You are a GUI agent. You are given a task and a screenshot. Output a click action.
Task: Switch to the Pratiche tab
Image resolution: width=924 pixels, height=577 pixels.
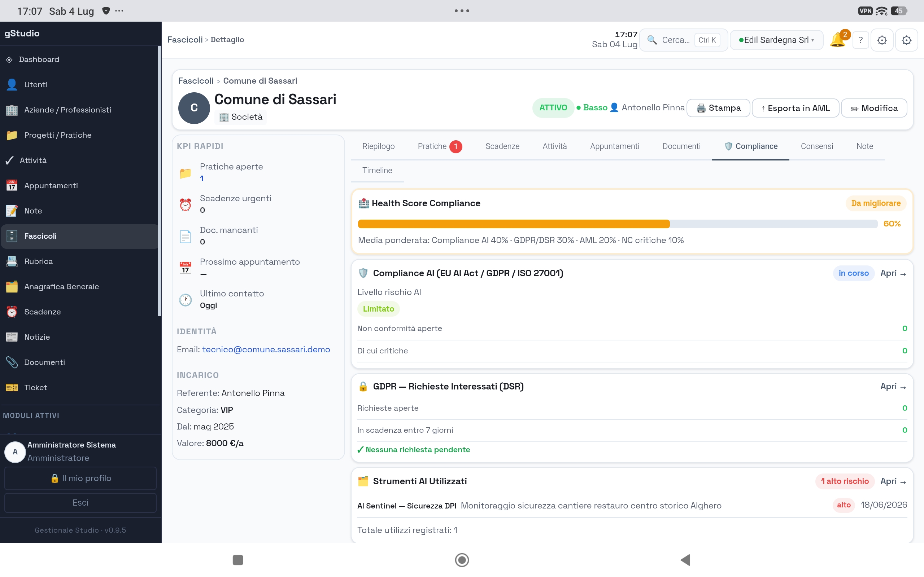[440, 146]
